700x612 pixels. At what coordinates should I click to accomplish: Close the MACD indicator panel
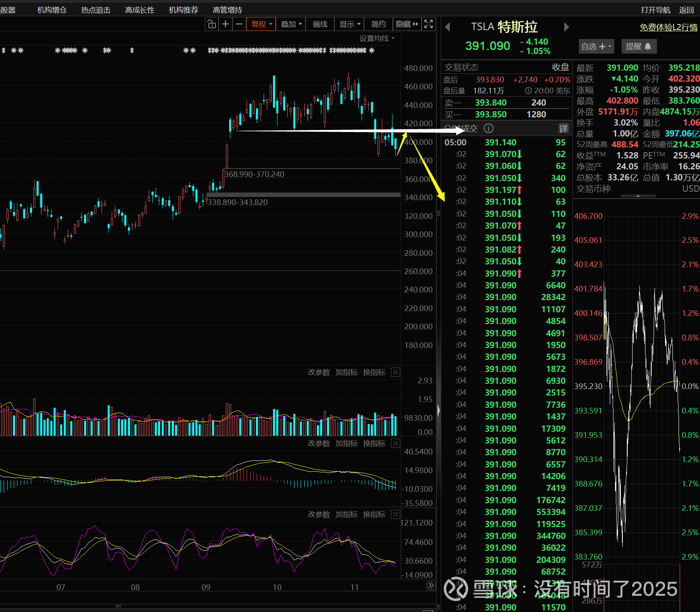(x=395, y=443)
